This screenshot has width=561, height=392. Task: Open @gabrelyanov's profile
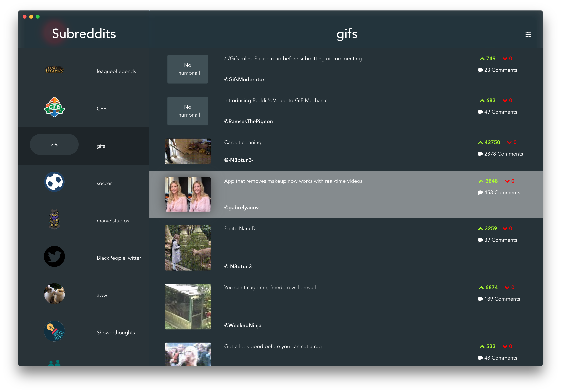point(241,207)
